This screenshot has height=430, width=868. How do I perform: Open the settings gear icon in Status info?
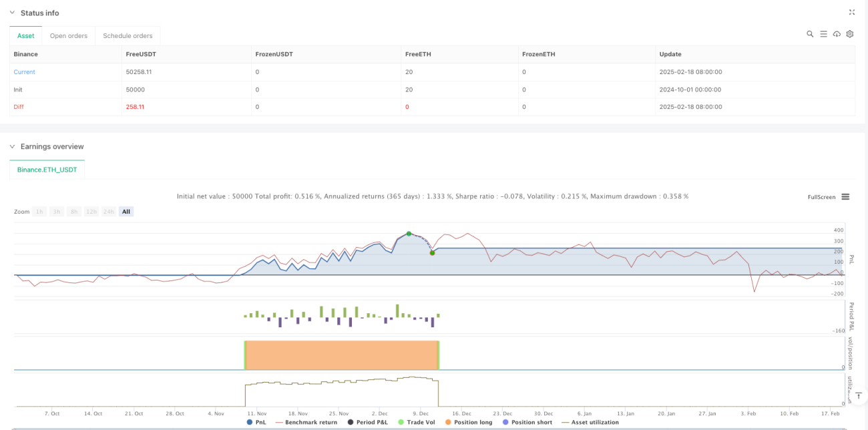pos(850,34)
